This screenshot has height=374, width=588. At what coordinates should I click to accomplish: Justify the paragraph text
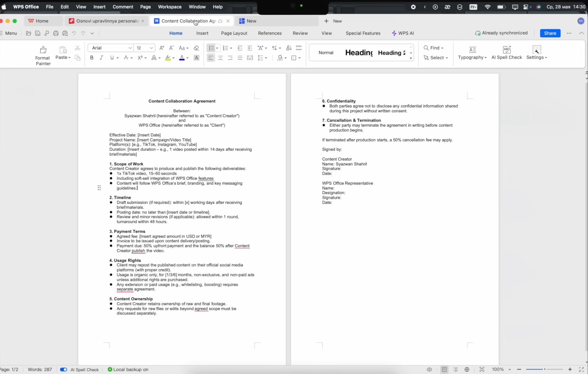[x=240, y=58]
